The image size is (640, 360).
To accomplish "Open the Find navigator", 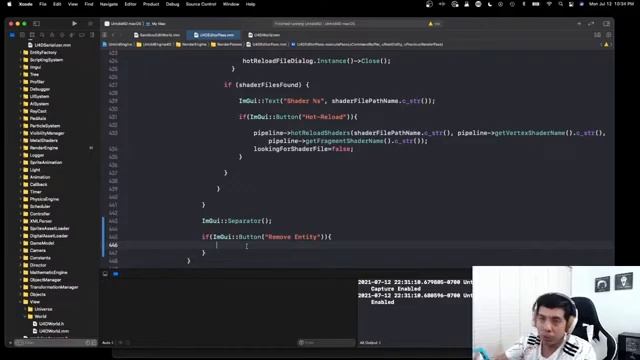I will click(42, 35).
